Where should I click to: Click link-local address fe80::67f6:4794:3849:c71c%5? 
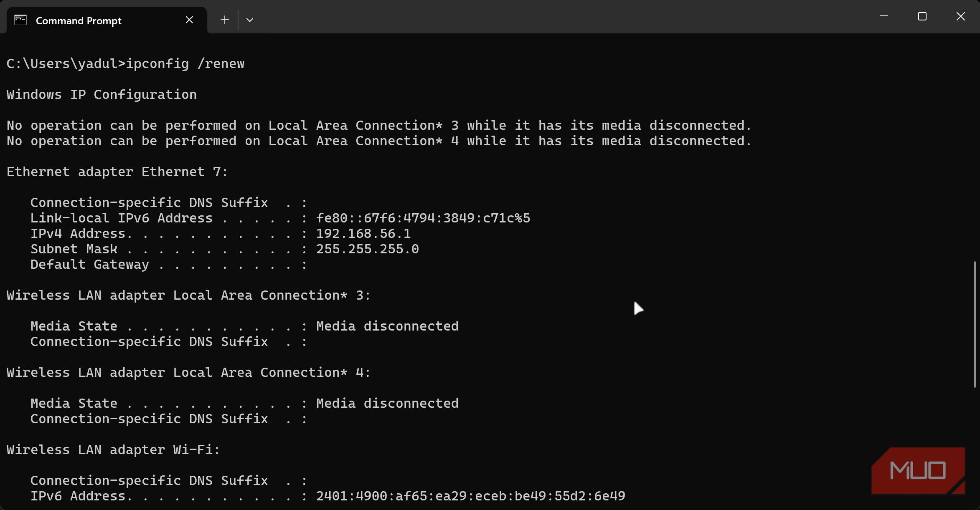pyautogui.click(x=423, y=218)
